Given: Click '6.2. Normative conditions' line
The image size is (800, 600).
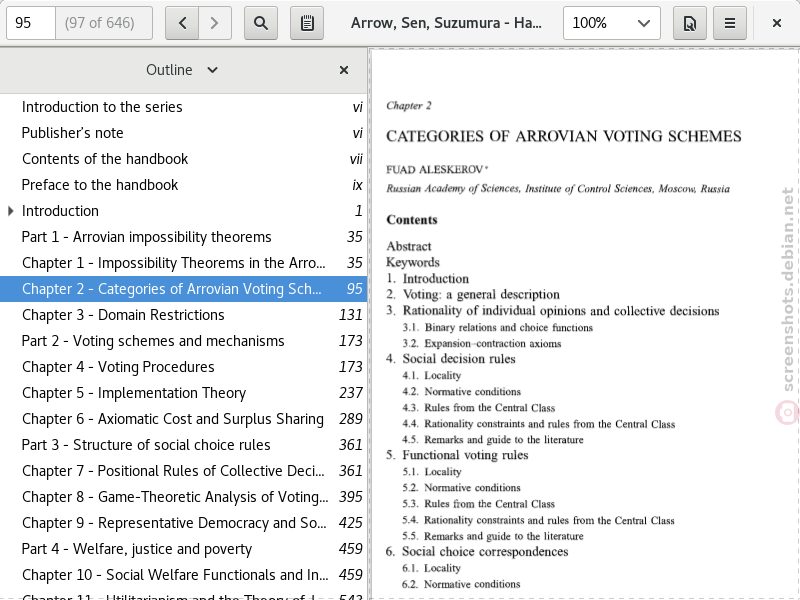Looking at the screenshot, I should (x=461, y=584).
